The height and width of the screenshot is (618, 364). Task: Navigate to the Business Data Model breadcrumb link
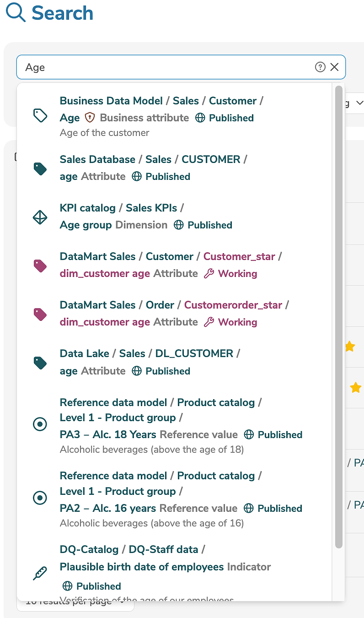111,101
